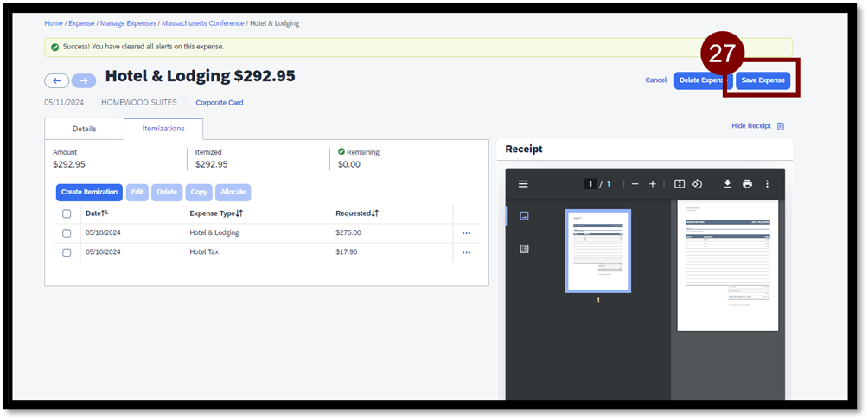Go to the previous expense arrow

(57, 80)
